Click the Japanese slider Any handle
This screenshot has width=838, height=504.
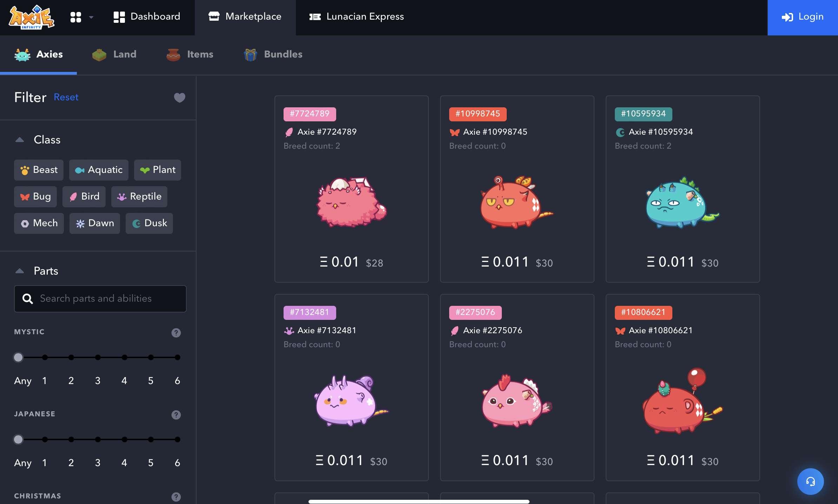coord(18,439)
